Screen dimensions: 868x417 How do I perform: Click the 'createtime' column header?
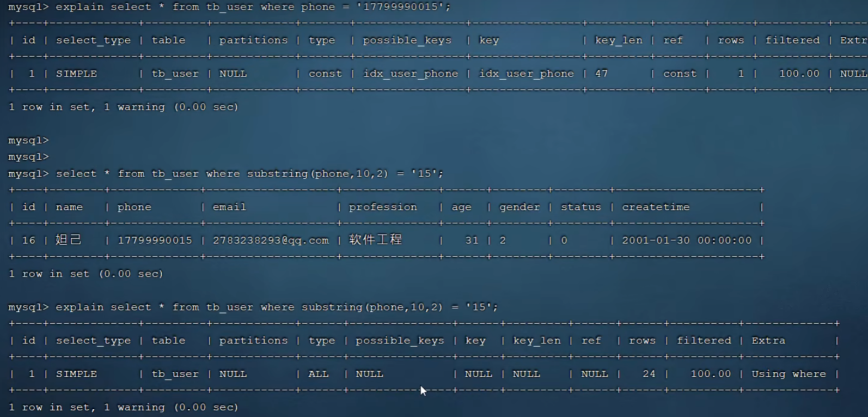click(656, 207)
